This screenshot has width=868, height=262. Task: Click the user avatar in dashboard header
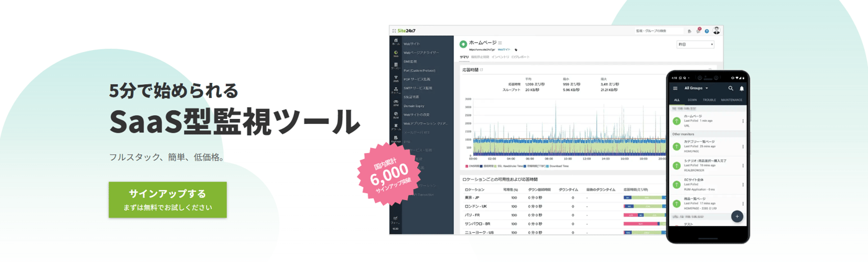tap(716, 30)
